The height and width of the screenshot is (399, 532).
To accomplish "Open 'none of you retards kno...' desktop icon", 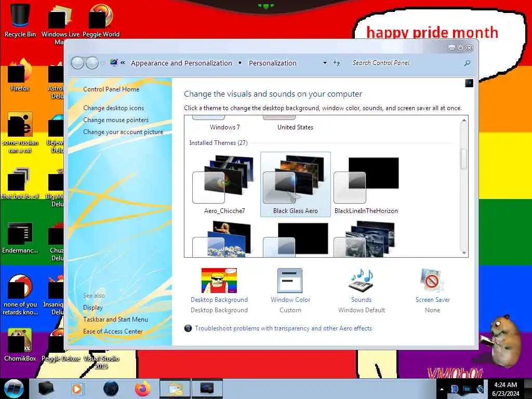I will click(20, 295).
